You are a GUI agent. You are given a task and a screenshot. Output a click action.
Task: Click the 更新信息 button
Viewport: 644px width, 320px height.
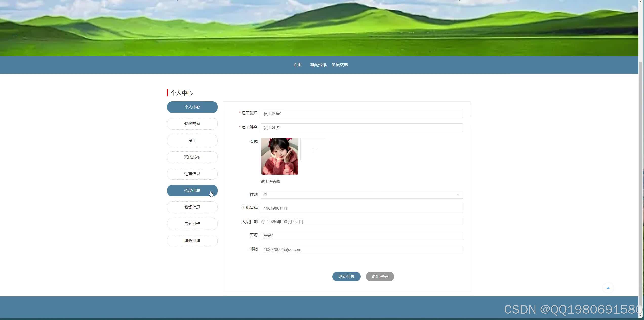point(346,276)
